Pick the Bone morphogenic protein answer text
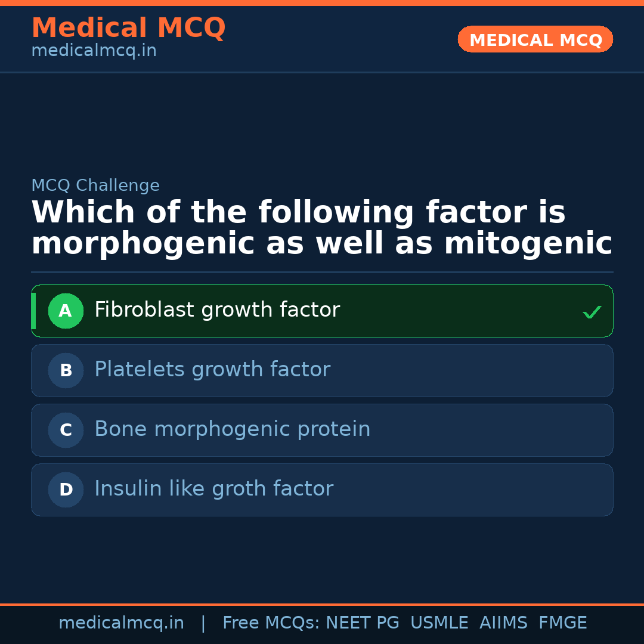 pyautogui.click(x=233, y=429)
